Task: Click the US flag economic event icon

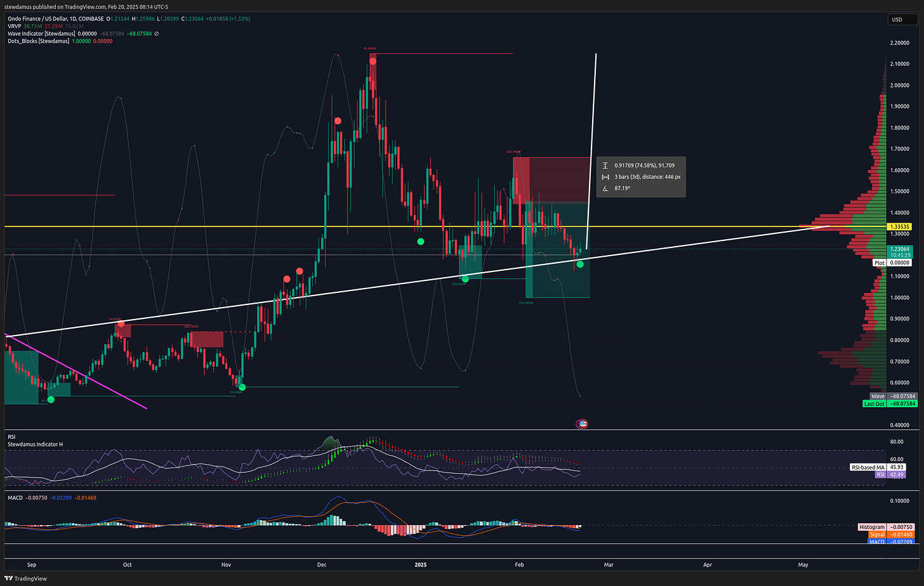Action: 583,424
